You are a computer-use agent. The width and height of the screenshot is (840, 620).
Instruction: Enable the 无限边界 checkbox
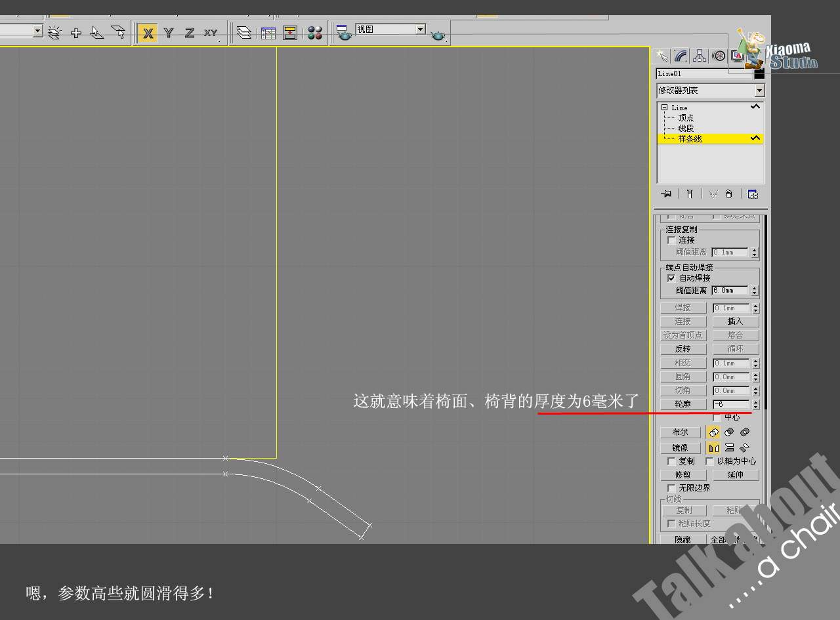point(671,488)
